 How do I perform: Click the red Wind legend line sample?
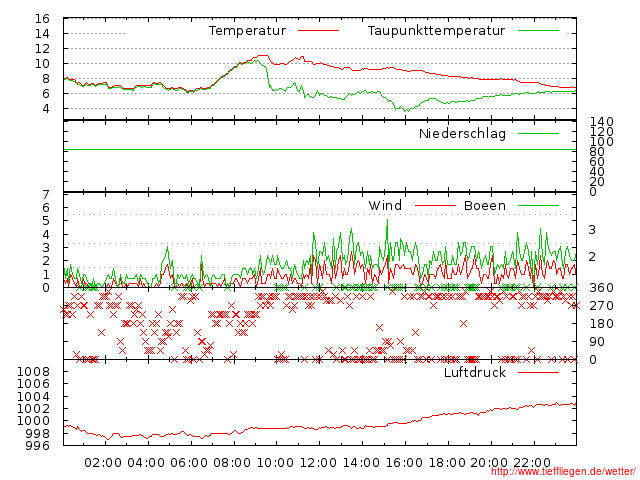point(435,205)
